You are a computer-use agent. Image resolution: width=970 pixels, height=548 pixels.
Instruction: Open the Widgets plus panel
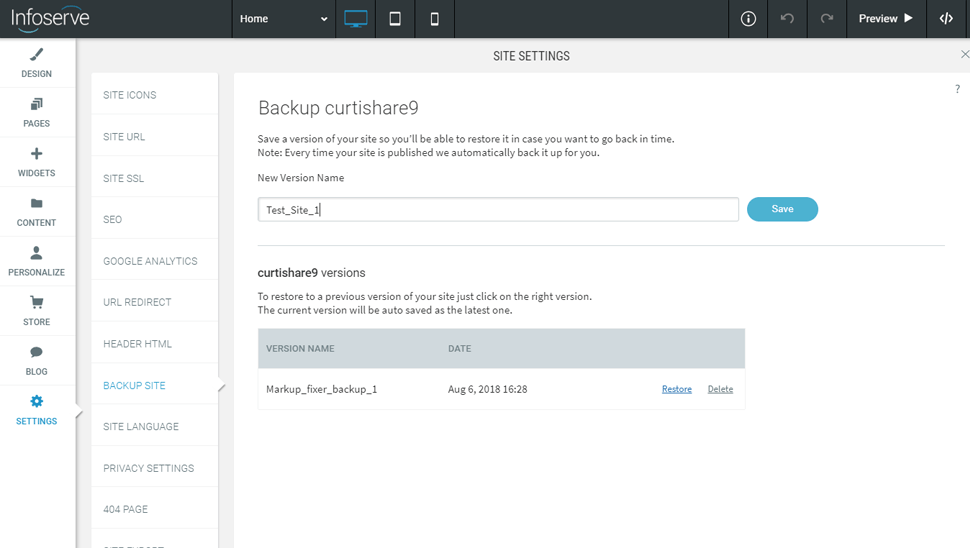[37, 162]
